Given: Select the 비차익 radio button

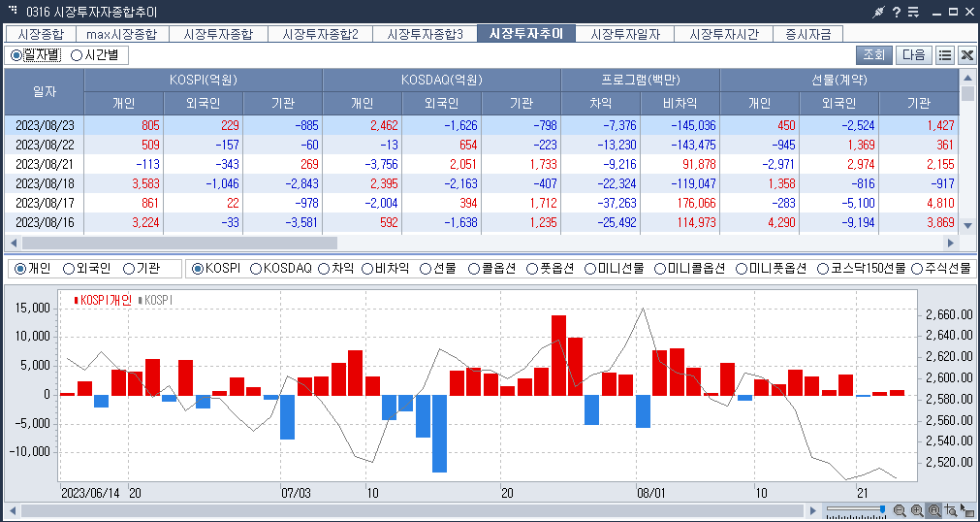Looking at the screenshot, I should pyautogui.click(x=386, y=269).
